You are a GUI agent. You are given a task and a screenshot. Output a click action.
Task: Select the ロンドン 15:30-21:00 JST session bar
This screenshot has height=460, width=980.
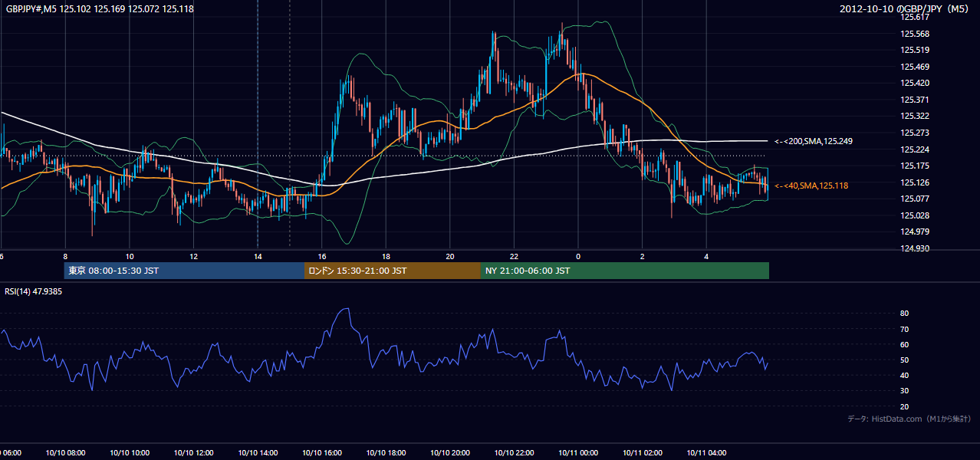[x=393, y=271]
